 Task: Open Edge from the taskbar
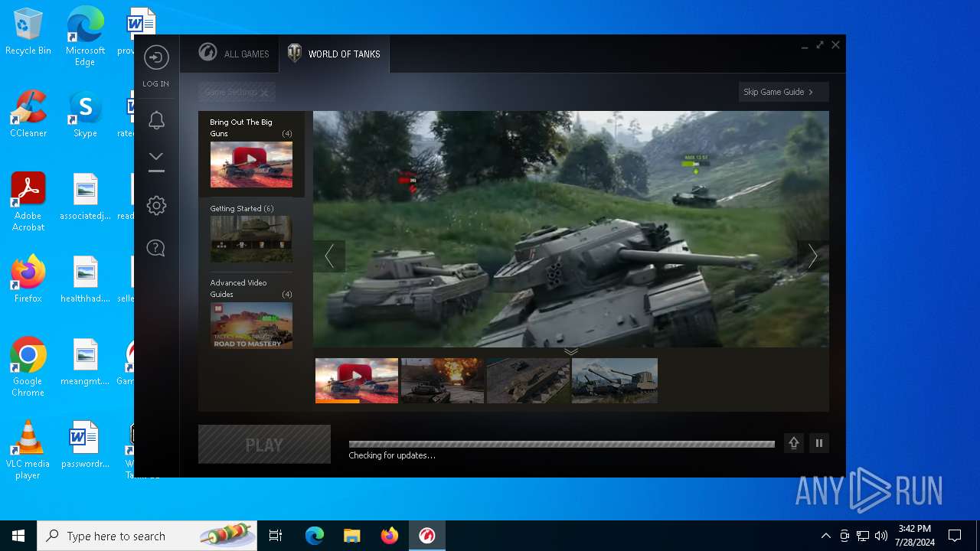click(x=315, y=536)
